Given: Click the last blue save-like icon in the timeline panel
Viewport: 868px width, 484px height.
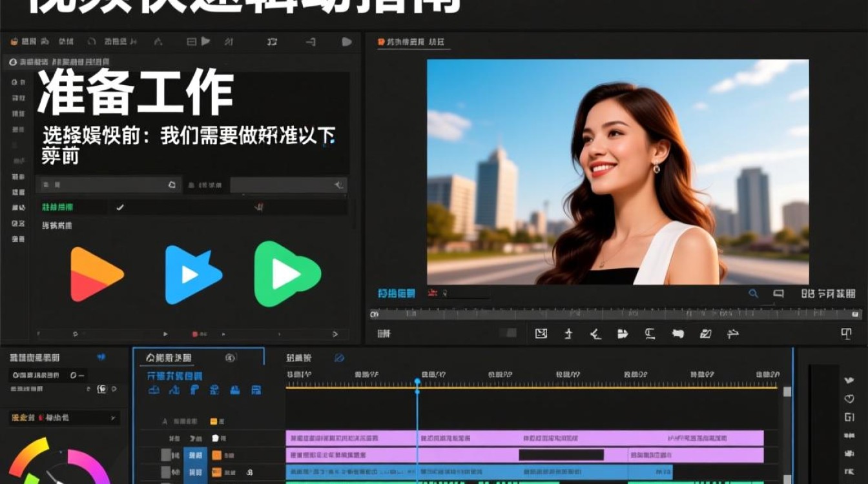Looking at the screenshot, I should [x=256, y=390].
